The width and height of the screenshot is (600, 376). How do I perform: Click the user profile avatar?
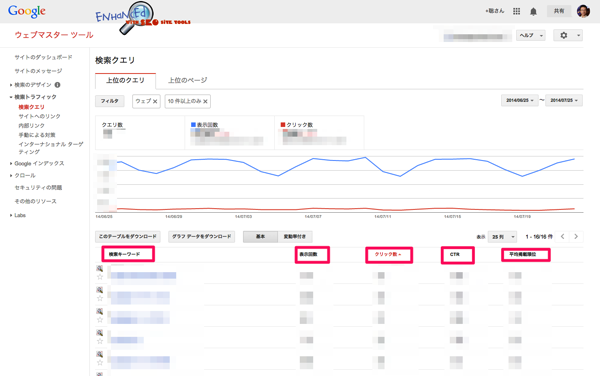(583, 11)
